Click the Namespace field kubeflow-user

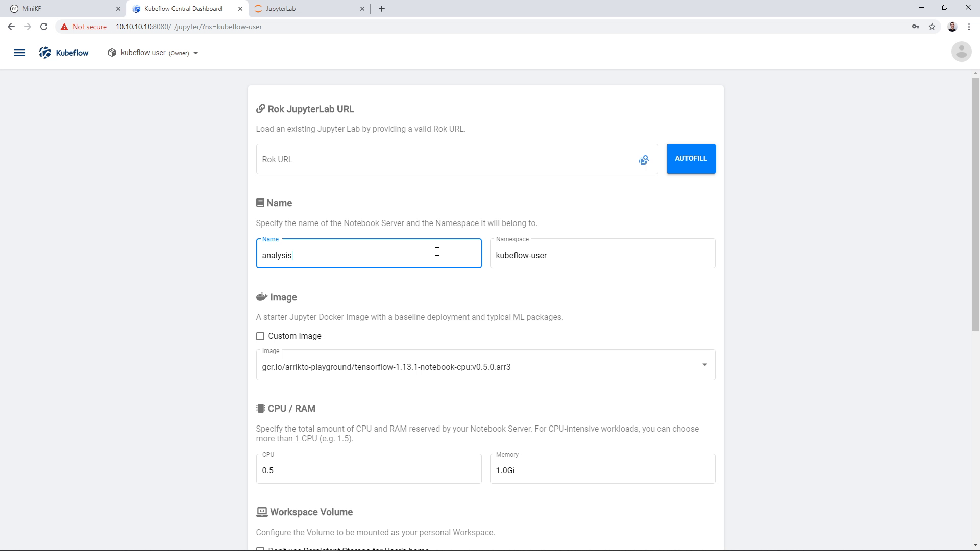[602, 254]
